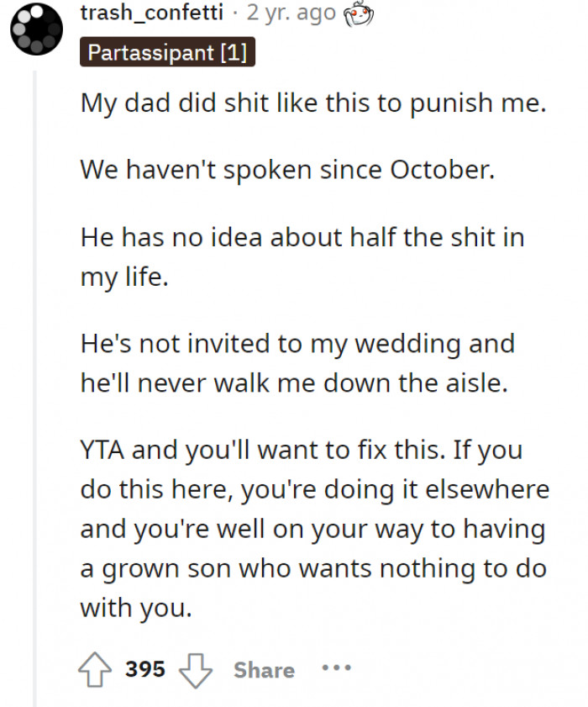Expand actions using the ellipsis menu
The image size is (588, 707).
tap(336, 668)
